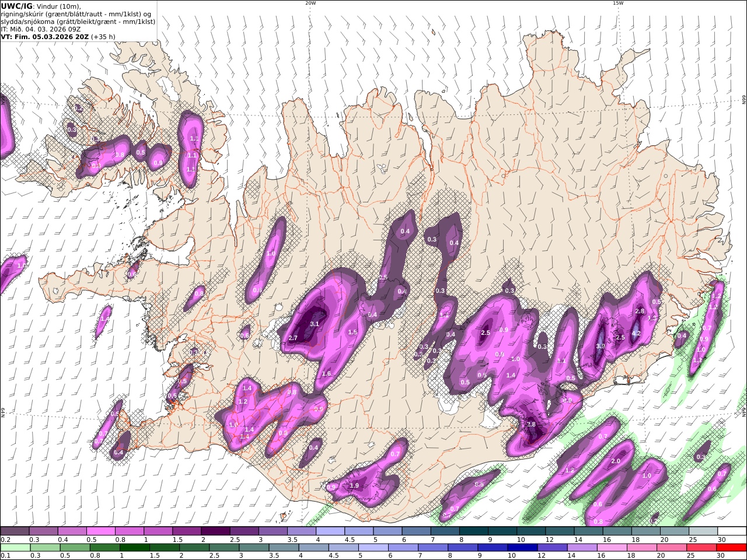This screenshot has height=560, width=747.
Task: Pick the bright red swatch above 30, lower legend
Action: (731, 548)
